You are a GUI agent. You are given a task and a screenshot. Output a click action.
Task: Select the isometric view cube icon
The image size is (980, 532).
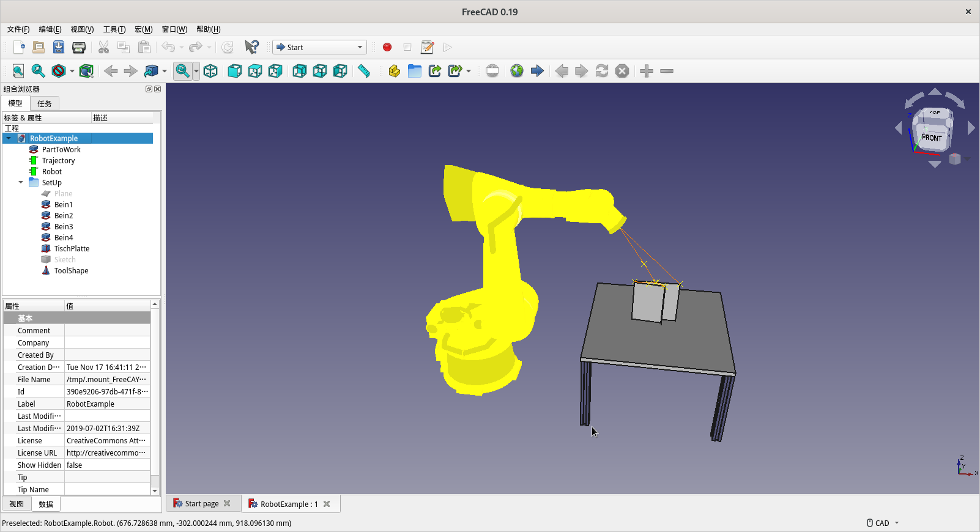pos(210,71)
